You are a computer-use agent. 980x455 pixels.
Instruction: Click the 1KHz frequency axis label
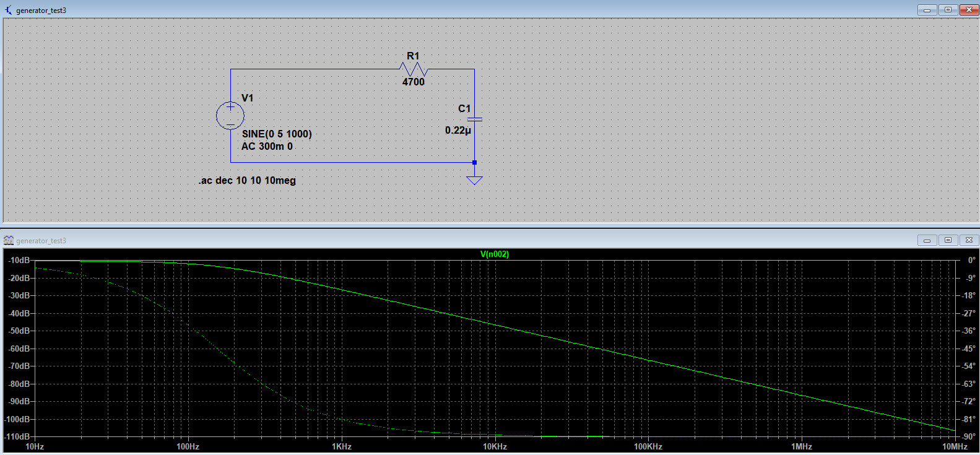pos(342,446)
